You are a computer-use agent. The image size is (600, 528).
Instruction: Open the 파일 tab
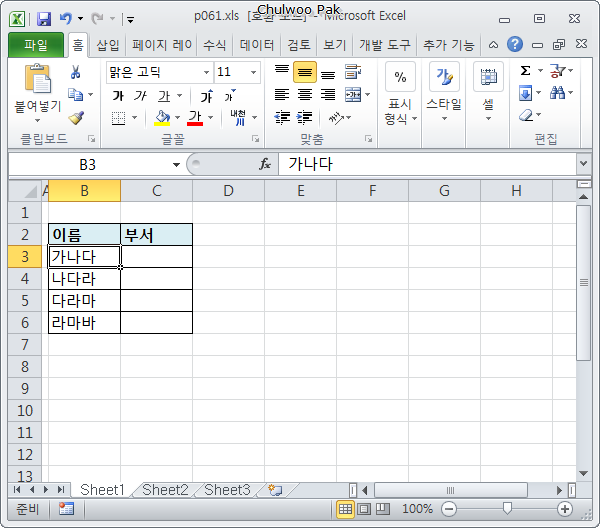(36, 45)
